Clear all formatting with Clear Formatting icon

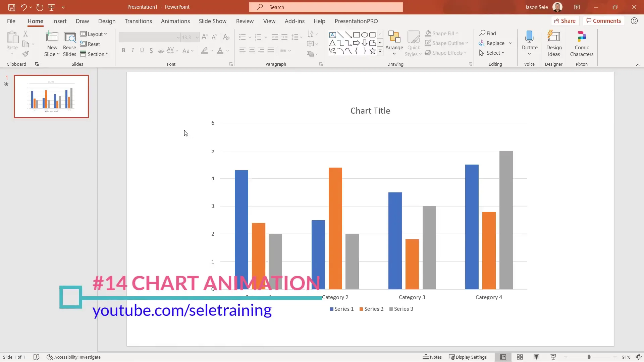coord(226,37)
